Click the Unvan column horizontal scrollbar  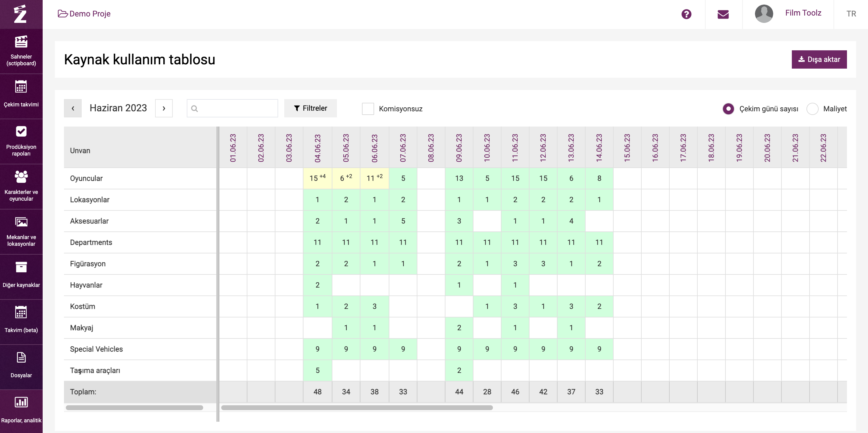point(134,407)
